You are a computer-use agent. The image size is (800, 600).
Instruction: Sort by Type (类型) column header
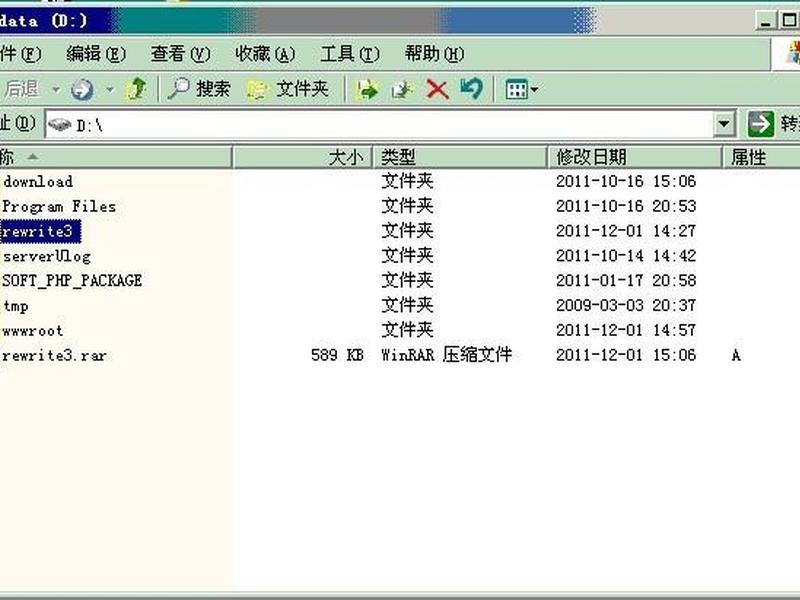click(x=460, y=157)
